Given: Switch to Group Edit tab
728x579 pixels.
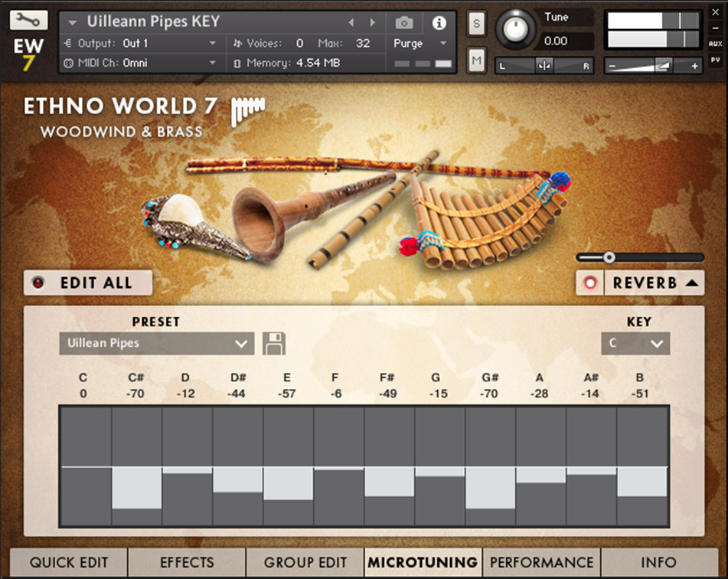Looking at the screenshot, I should point(305,562).
